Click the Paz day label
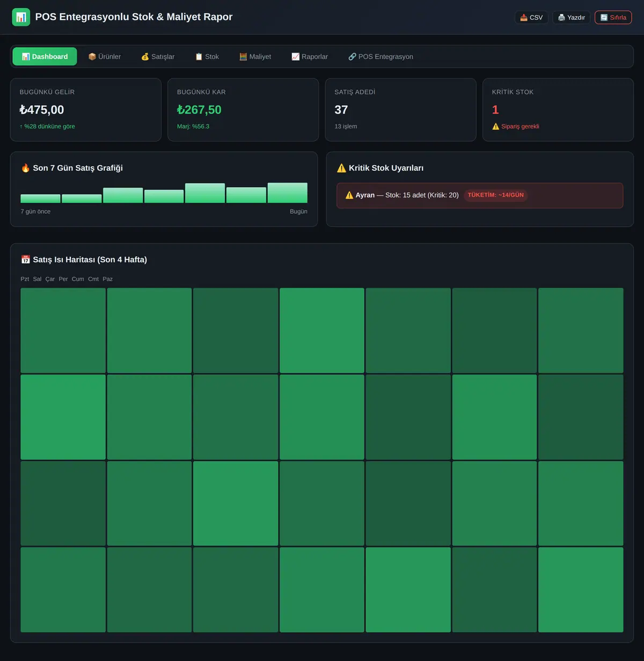 tap(108, 279)
